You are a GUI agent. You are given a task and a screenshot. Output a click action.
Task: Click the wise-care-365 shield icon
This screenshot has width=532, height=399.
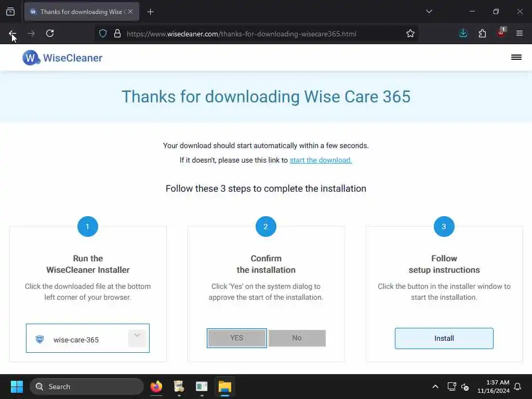pyautogui.click(x=39, y=339)
